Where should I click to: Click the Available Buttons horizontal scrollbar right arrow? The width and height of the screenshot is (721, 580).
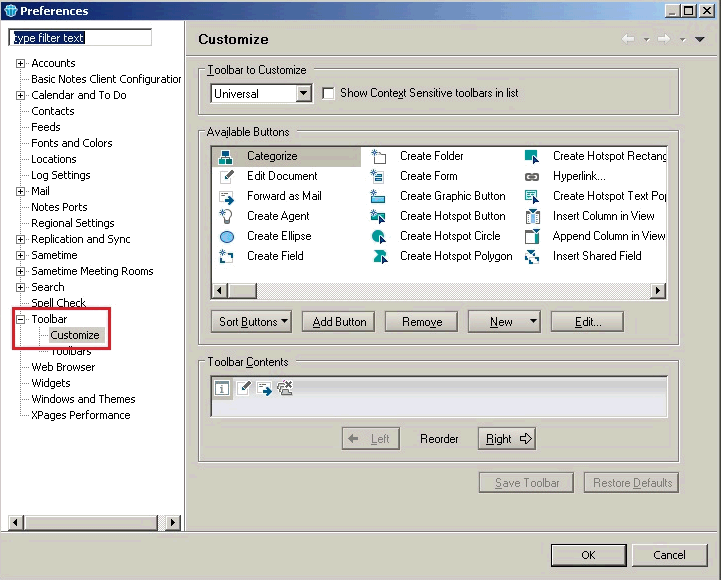tap(658, 291)
